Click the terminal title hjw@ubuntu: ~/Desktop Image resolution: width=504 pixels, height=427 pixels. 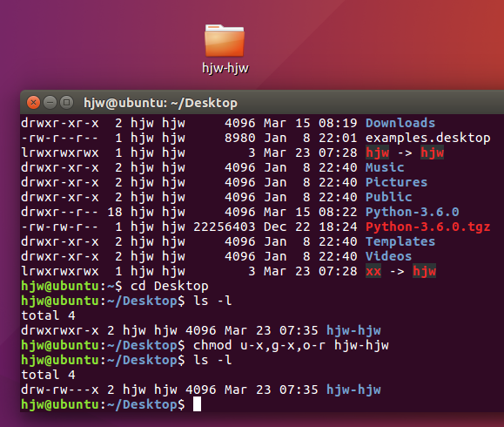coord(160,103)
